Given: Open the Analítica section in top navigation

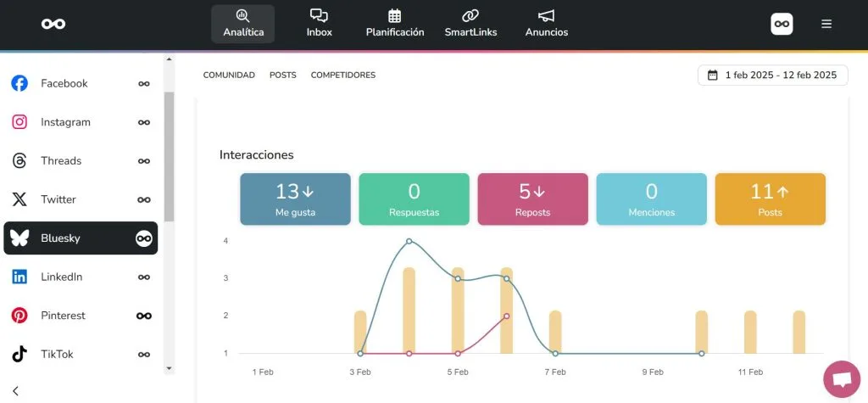Looking at the screenshot, I should [242, 24].
